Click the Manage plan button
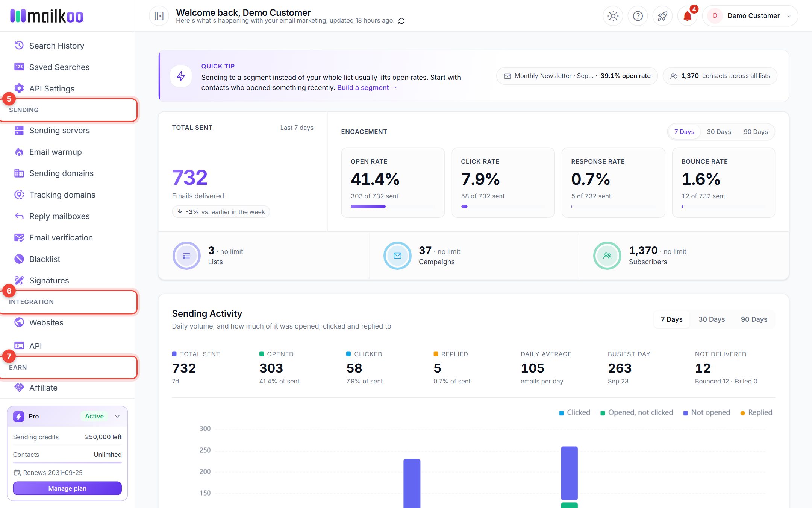 tap(67, 488)
